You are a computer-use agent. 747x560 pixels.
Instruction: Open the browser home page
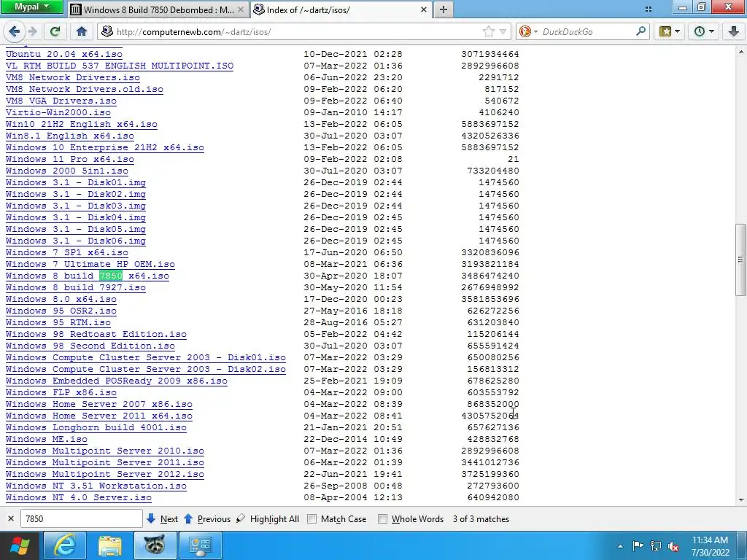tap(82, 32)
